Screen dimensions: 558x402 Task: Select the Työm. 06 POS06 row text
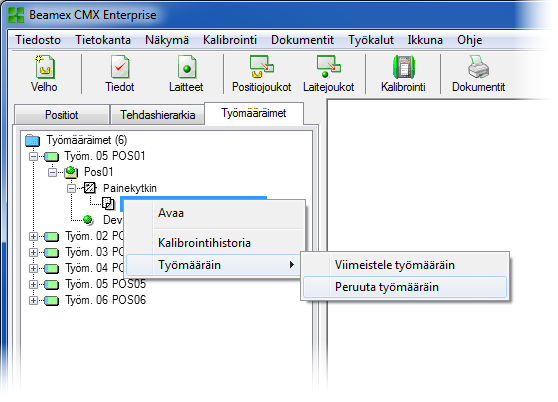point(106,300)
